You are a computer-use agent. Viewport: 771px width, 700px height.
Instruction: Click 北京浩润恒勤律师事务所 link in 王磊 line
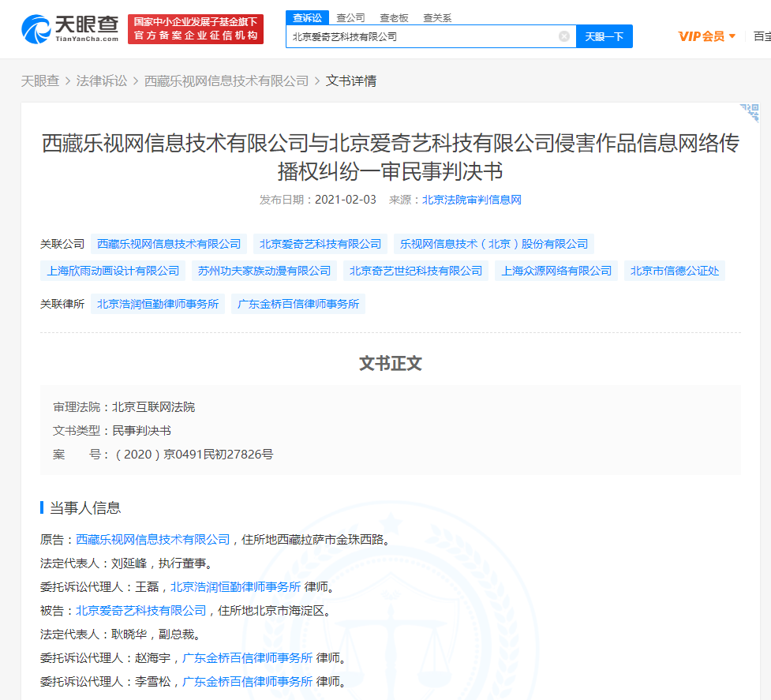pos(235,586)
